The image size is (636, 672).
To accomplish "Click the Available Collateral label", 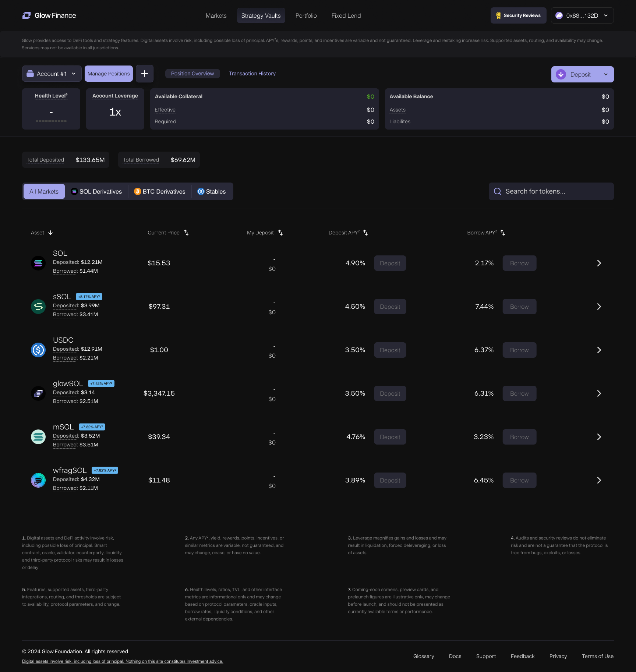I will [x=179, y=96].
